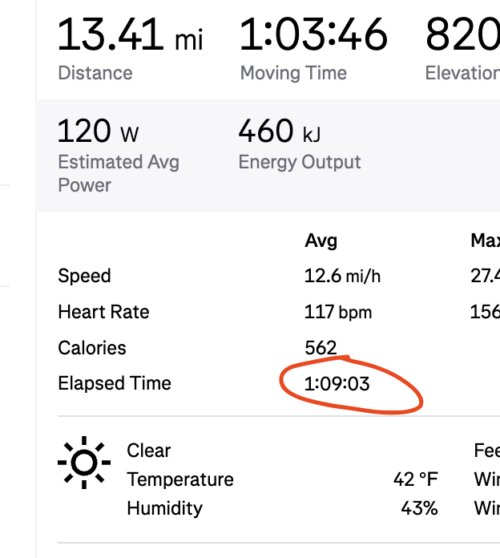The width and height of the screenshot is (500, 558).
Task: Click the circled 1:09:03 elapsed time
Action: tap(337, 384)
